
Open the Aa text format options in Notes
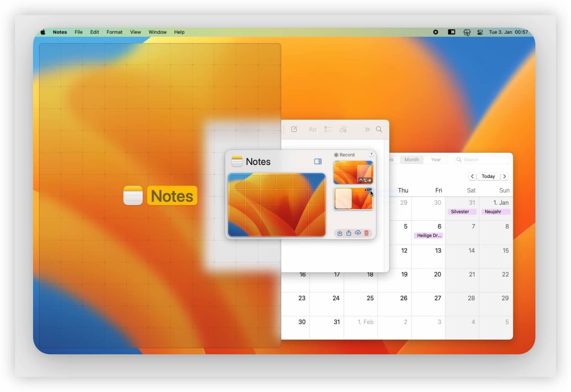tap(312, 129)
